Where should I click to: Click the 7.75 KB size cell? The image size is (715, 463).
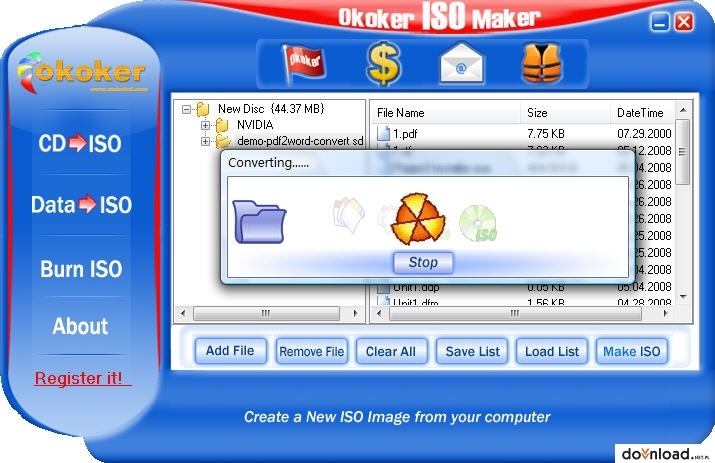546,134
